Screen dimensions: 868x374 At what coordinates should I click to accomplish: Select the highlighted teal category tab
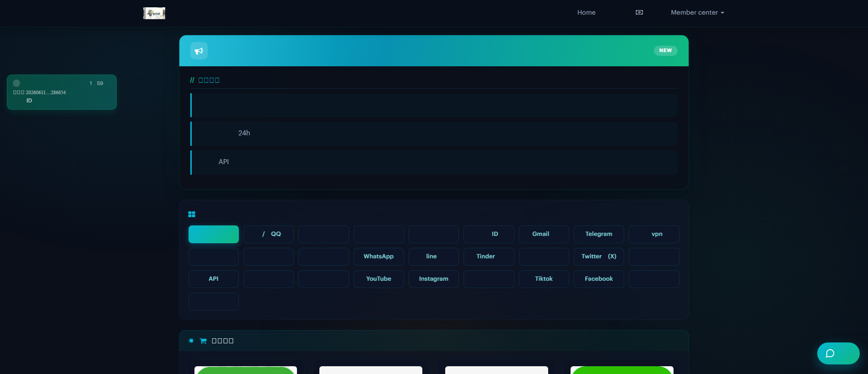214,234
